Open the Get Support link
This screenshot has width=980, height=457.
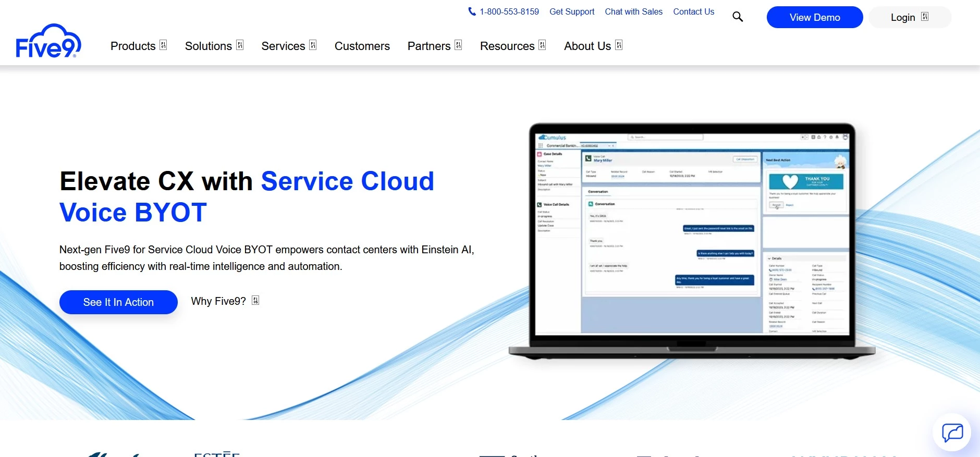pos(572,11)
